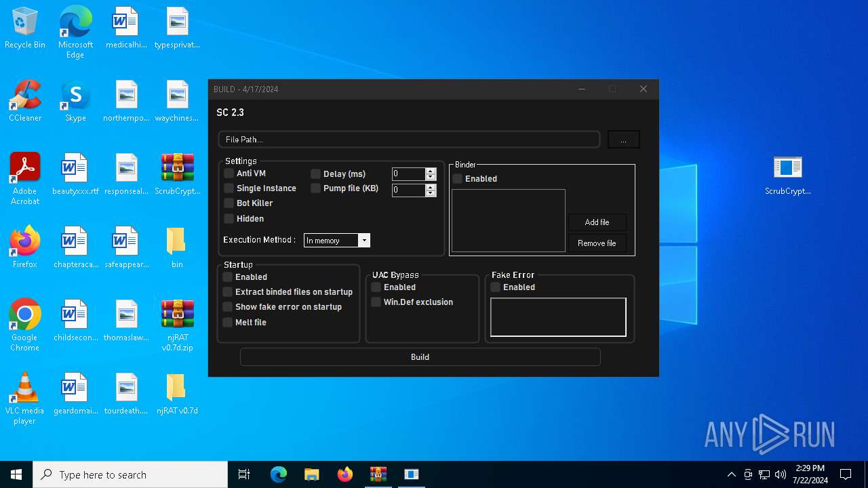This screenshot has width=868, height=488.
Task: Select the thomaslaw... image file icon
Action: pos(126,321)
